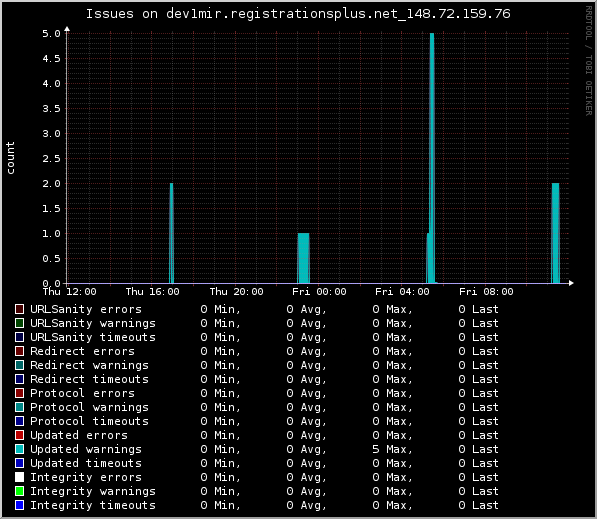Click the Updated errors red swatch

pos(19,435)
